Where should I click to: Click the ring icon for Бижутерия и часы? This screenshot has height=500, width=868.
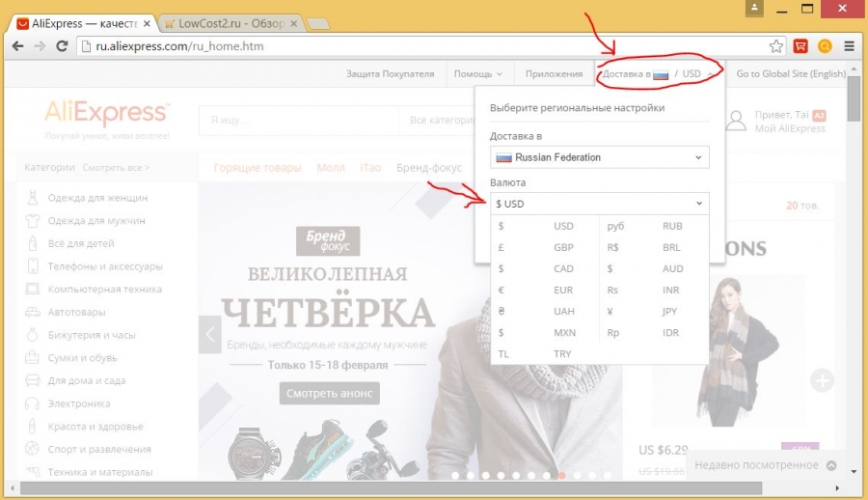[x=33, y=335]
